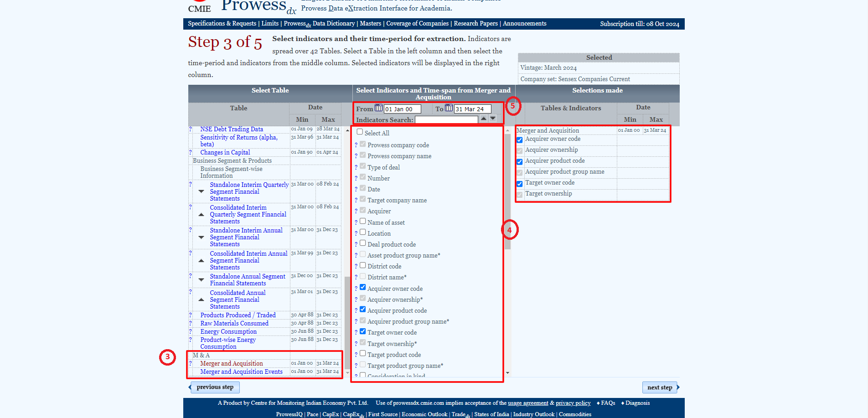The width and height of the screenshot is (868, 418).
Task: Uncheck Target owner code in indicators list
Action: tap(363, 331)
